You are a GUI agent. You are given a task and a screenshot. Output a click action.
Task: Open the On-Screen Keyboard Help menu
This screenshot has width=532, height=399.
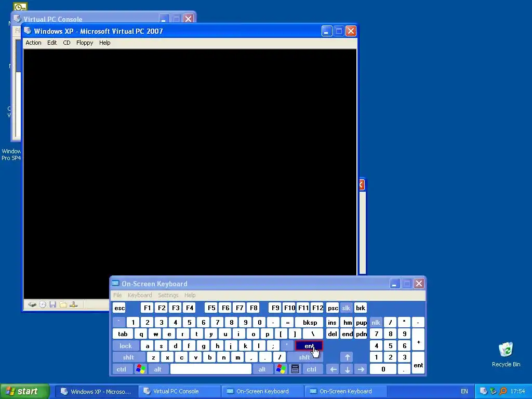pyautogui.click(x=190, y=295)
